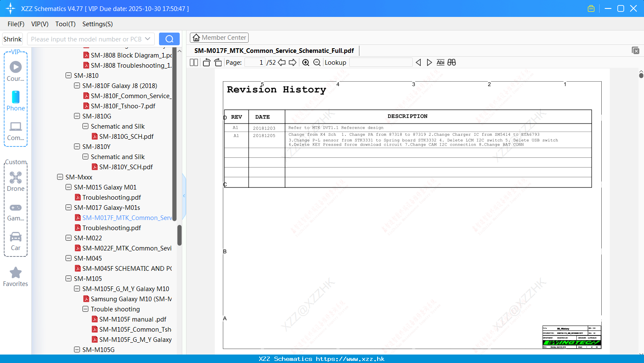The image size is (644, 363).
Task: Select the Computer category icon
Action: [16, 131]
